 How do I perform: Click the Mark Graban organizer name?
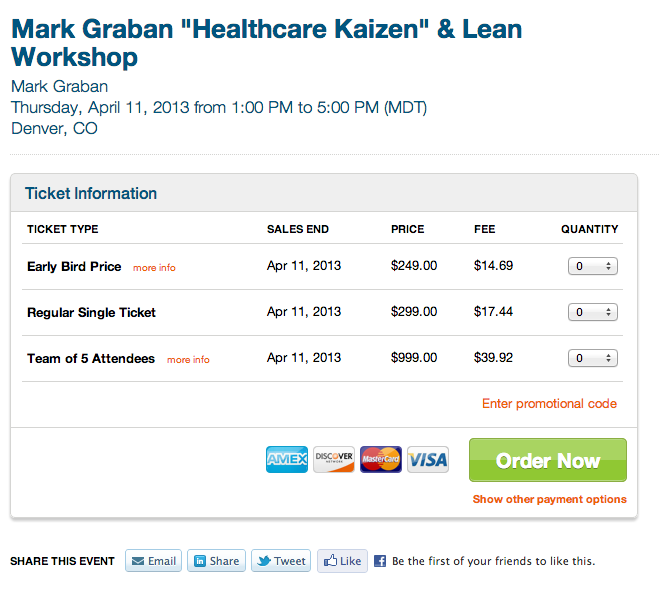pyautogui.click(x=59, y=87)
